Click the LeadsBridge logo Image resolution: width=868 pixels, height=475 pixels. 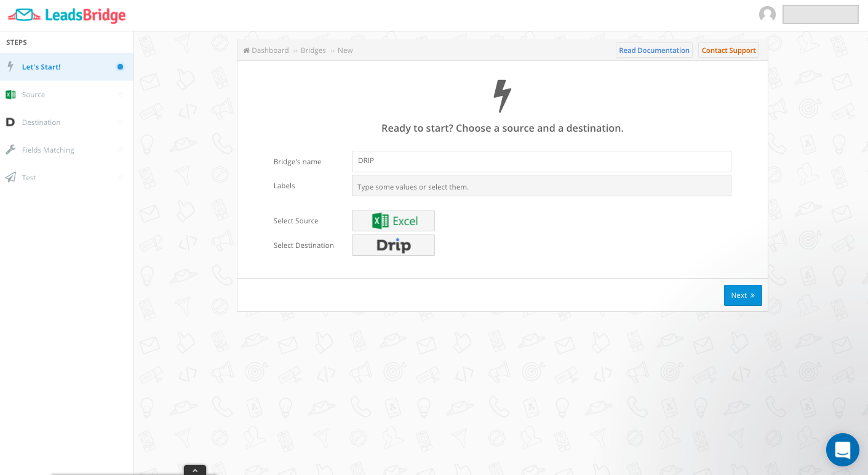66,15
